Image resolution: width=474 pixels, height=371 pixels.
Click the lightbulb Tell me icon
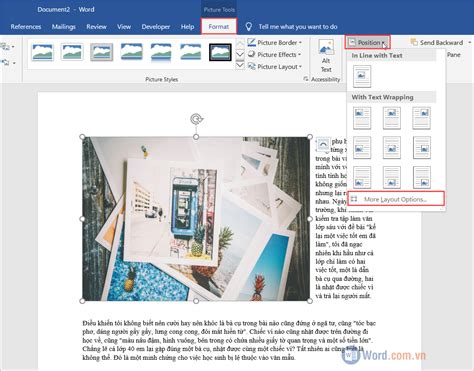pos(248,27)
